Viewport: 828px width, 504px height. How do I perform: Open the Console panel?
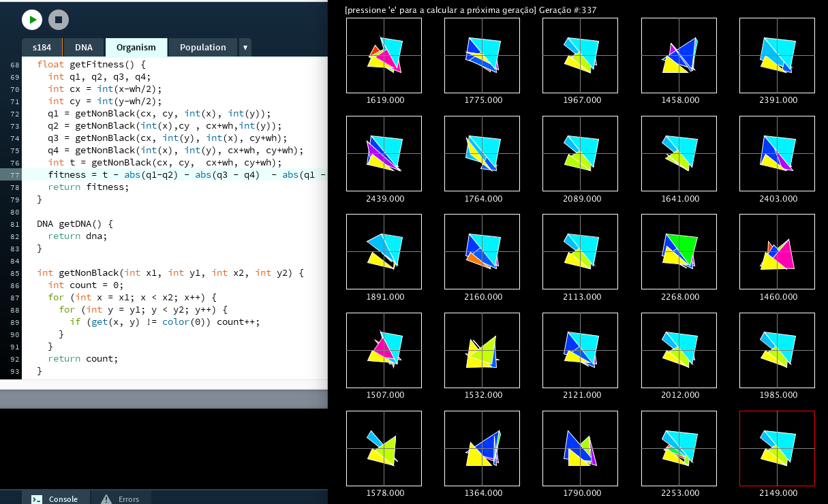pyautogui.click(x=55, y=499)
